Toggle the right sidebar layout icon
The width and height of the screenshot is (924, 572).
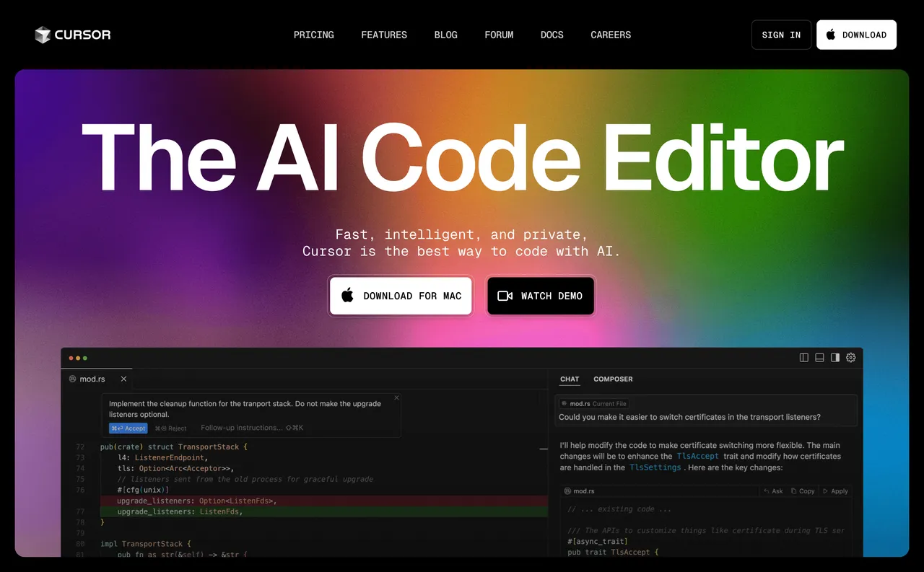pos(835,358)
